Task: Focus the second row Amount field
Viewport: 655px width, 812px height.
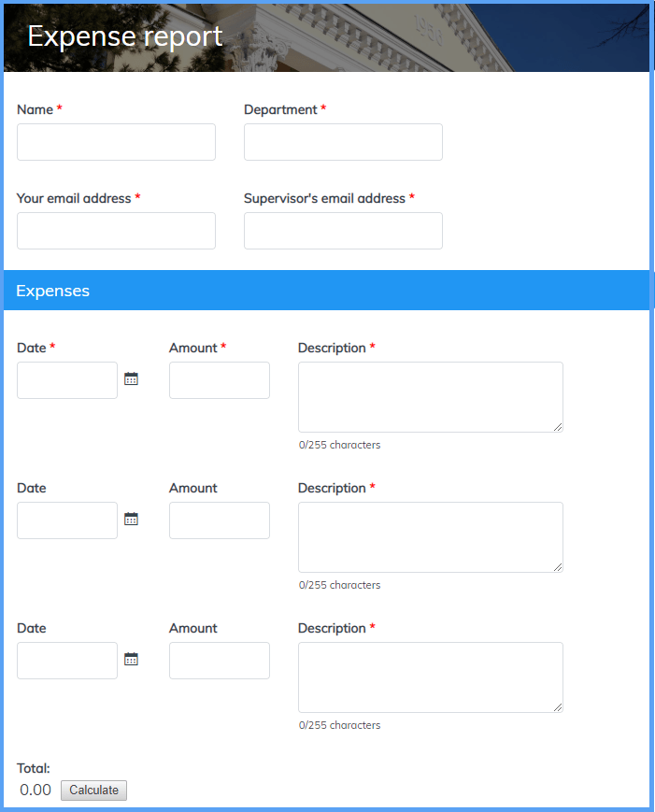Action: click(220, 520)
